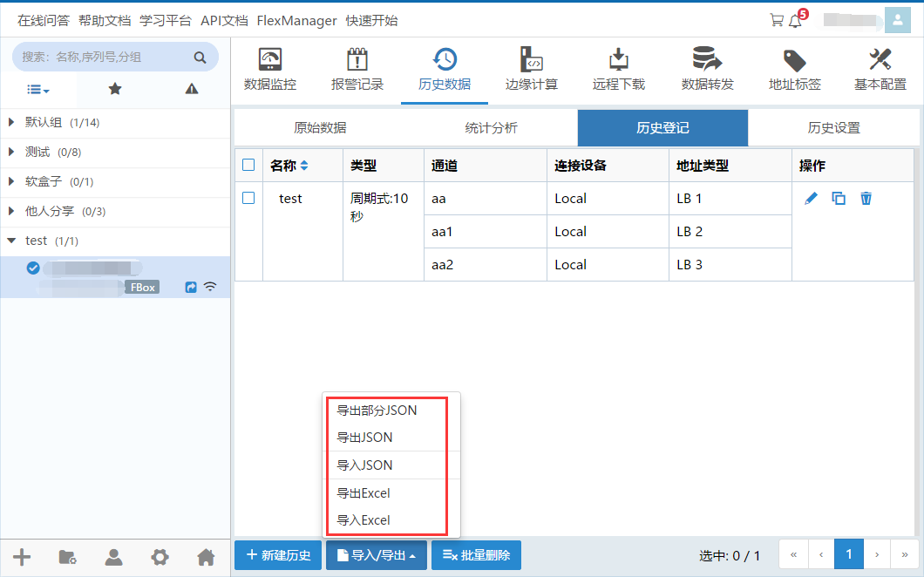This screenshot has height=577, width=924.
Task: Collapse the test group
Action: pyautogui.click(x=11, y=241)
